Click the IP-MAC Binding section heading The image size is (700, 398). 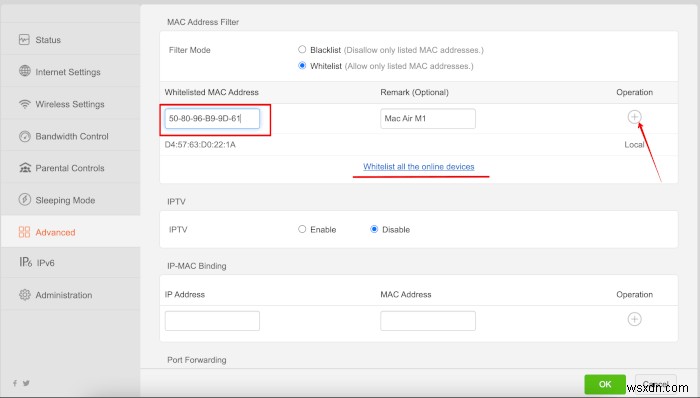tap(196, 266)
